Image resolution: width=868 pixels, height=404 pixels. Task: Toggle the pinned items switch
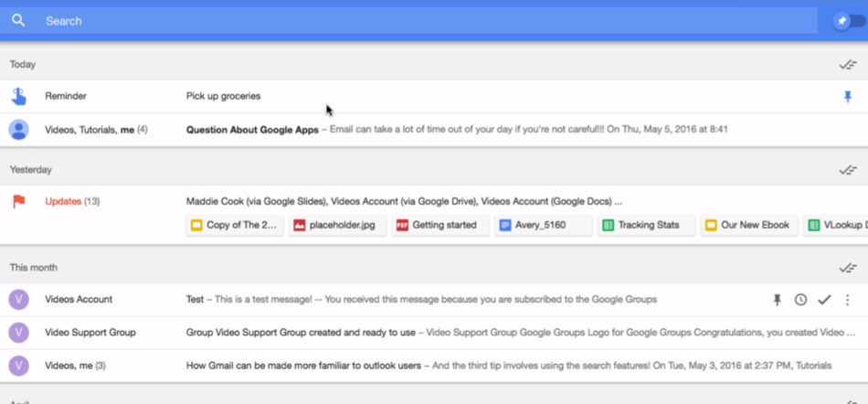[849, 21]
